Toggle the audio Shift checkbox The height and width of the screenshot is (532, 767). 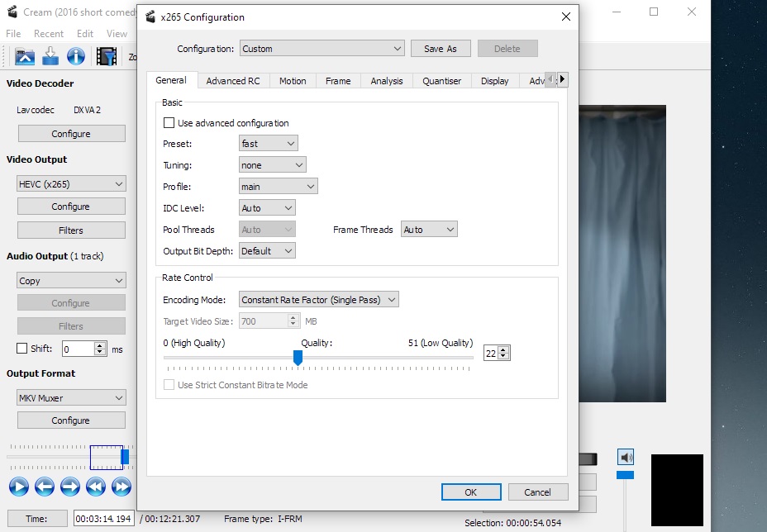tap(21, 348)
